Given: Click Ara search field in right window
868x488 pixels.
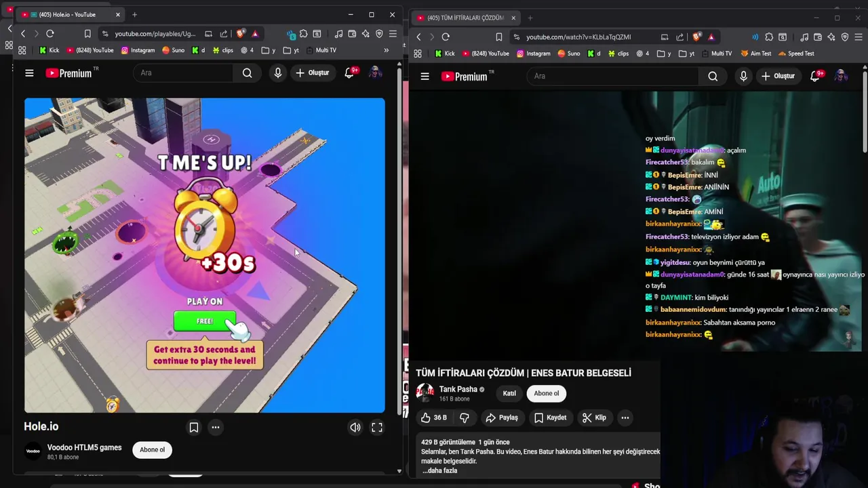Looking at the screenshot, I should (x=612, y=76).
